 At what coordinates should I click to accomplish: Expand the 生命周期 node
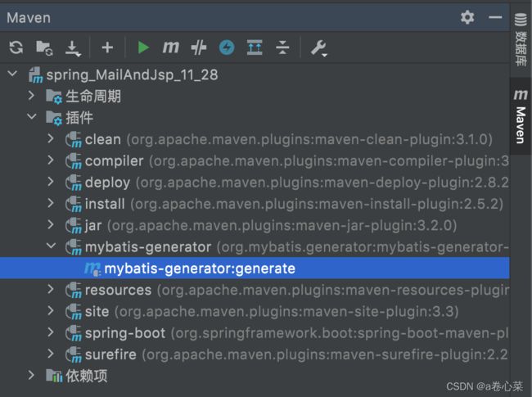click(31, 95)
